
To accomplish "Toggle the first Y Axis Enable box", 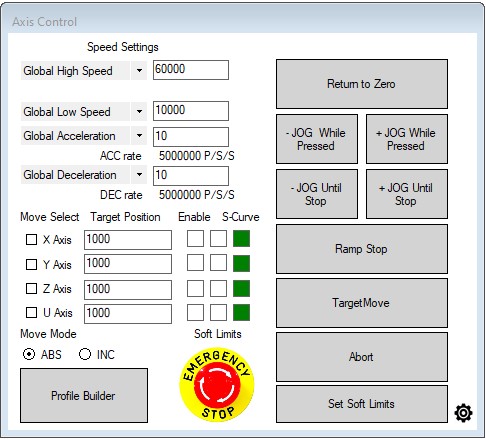I will coord(195,264).
